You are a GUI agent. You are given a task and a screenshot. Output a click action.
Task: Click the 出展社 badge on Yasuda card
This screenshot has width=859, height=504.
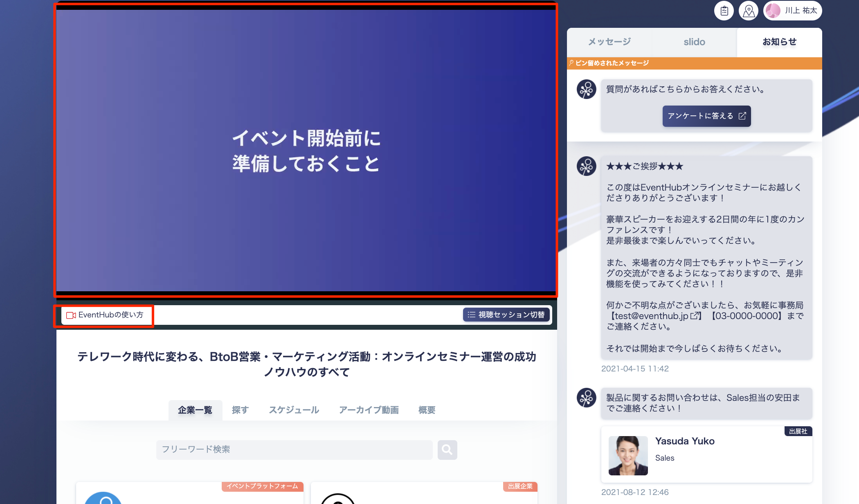(x=798, y=432)
